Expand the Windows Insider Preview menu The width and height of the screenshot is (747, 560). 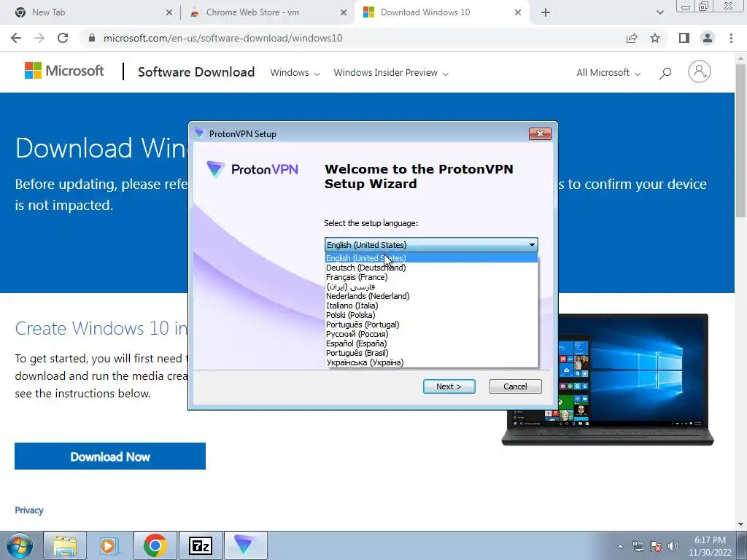(391, 72)
